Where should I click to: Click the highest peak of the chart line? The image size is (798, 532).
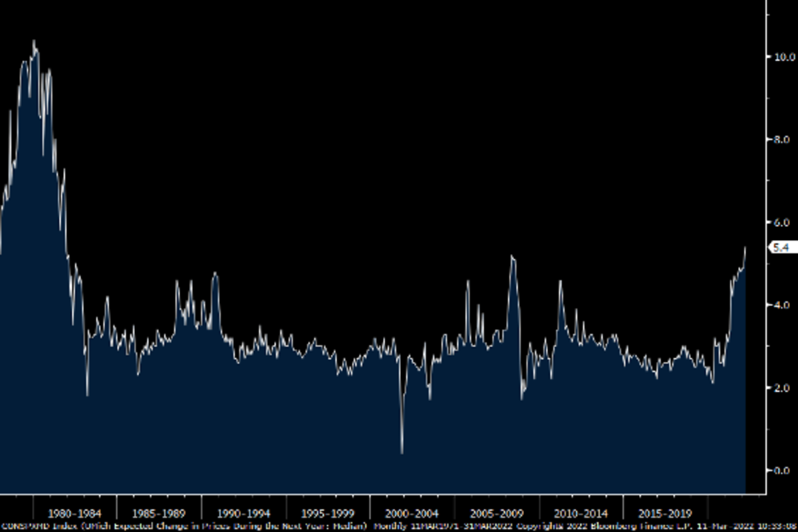(x=33, y=41)
